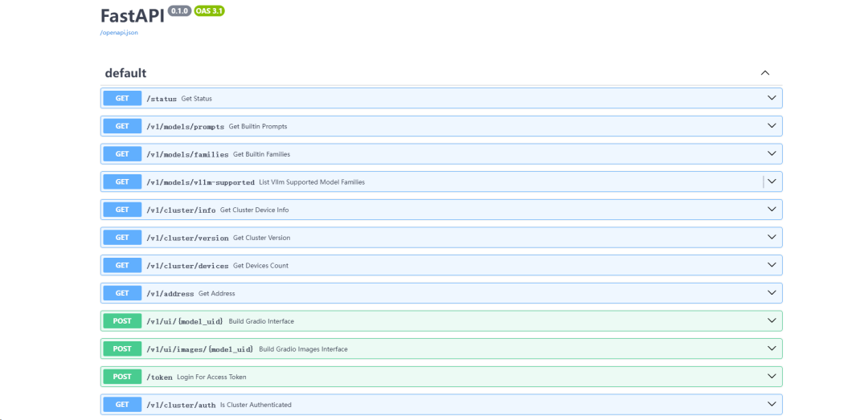
Task: Expand the /v1/address row chevron
Action: coord(772,293)
